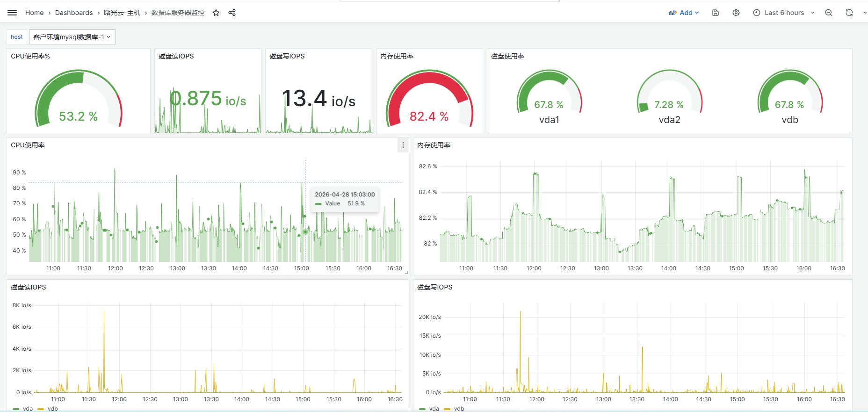Expand refresh interval dropdown arrow
Screen dimensions: 868x412
864,13
